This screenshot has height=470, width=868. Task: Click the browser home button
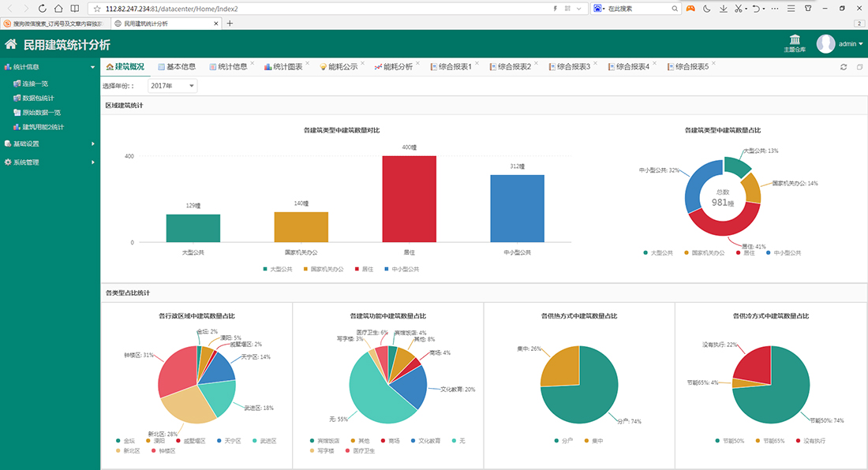[59, 8]
